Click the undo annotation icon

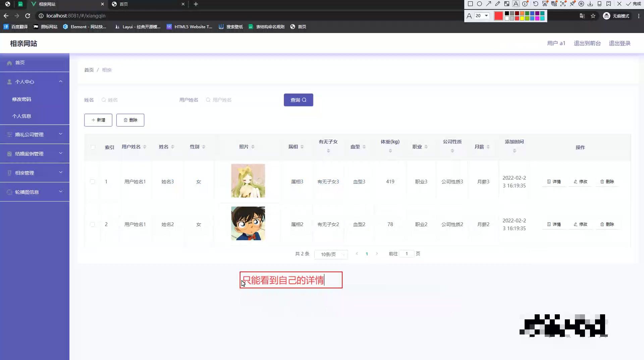(x=536, y=4)
